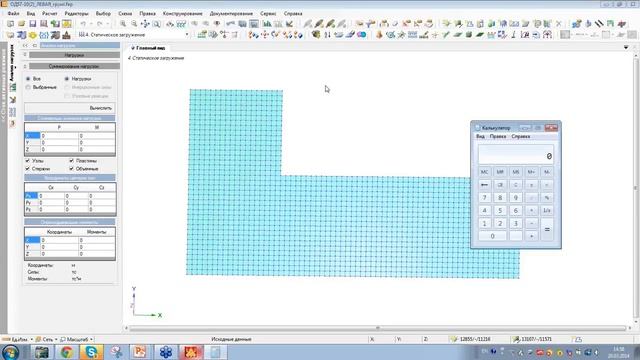Image resolution: width=640 pixels, height=360 pixels.
Task: Click the vertical scrollbar of the model view
Action: (636, 188)
